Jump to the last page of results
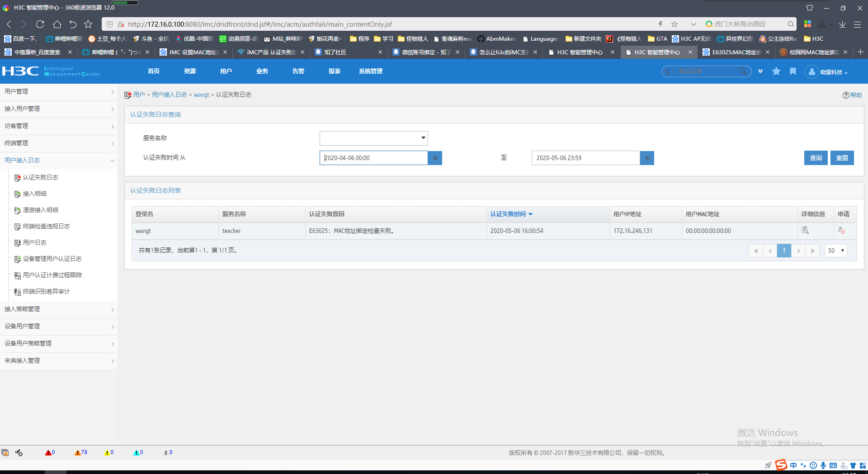Image resolution: width=868 pixels, height=474 pixels. (812, 251)
